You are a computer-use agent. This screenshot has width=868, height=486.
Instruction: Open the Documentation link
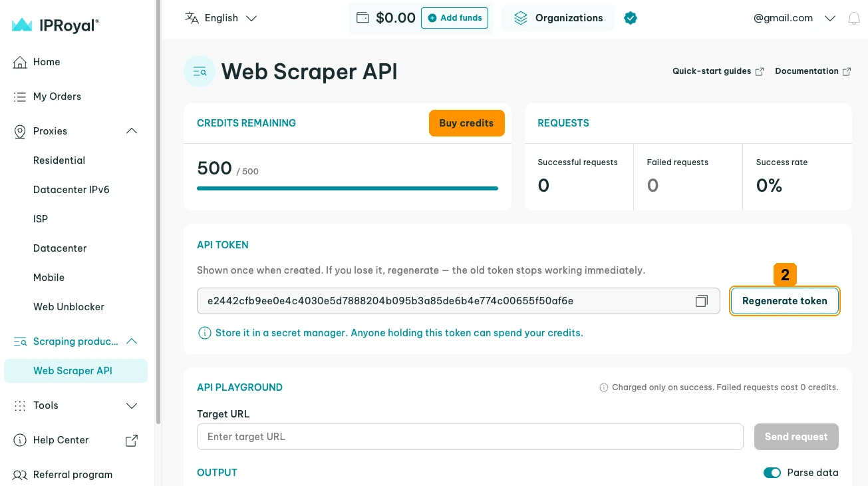[813, 71]
